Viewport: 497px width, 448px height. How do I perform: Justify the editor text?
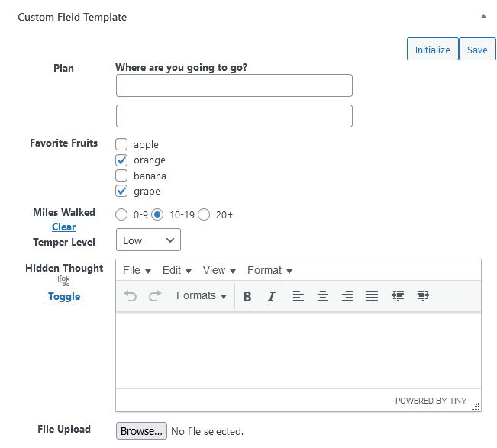click(372, 296)
